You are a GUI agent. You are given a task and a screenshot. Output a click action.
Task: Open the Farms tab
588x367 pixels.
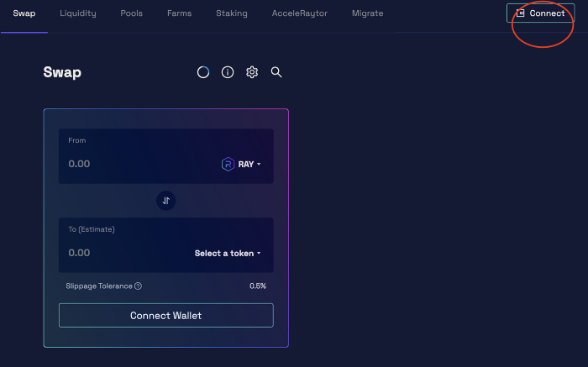(179, 13)
